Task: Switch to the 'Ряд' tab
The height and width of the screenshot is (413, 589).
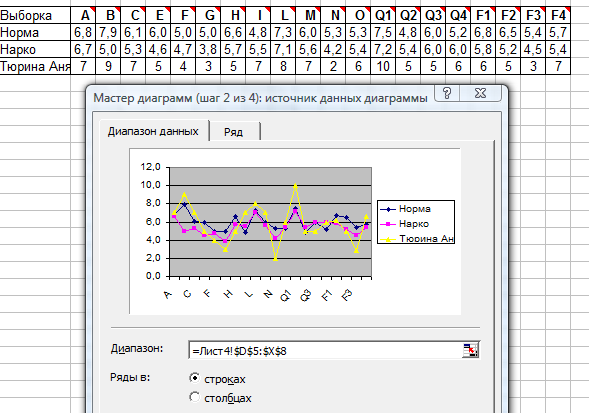Action: click(x=234, y=132)
